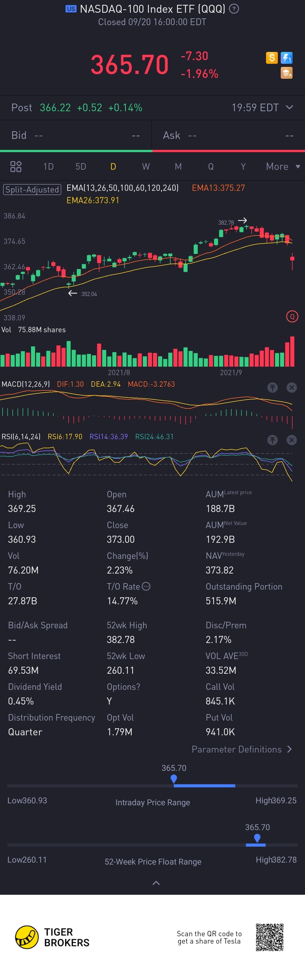Tap the AUM Latest price 188.7B value
This screenshot has width=305, height=980.
point(220,509)
